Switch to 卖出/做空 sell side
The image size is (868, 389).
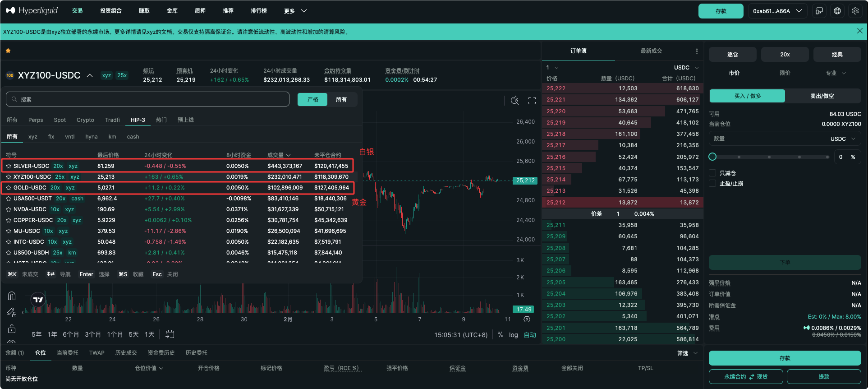pos(822,96)
